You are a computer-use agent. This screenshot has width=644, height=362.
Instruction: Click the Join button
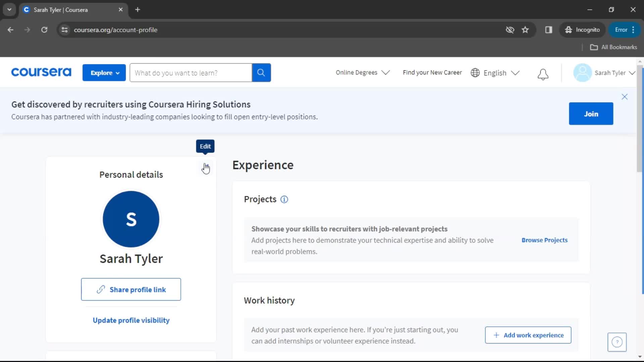[x=591, y=114]
